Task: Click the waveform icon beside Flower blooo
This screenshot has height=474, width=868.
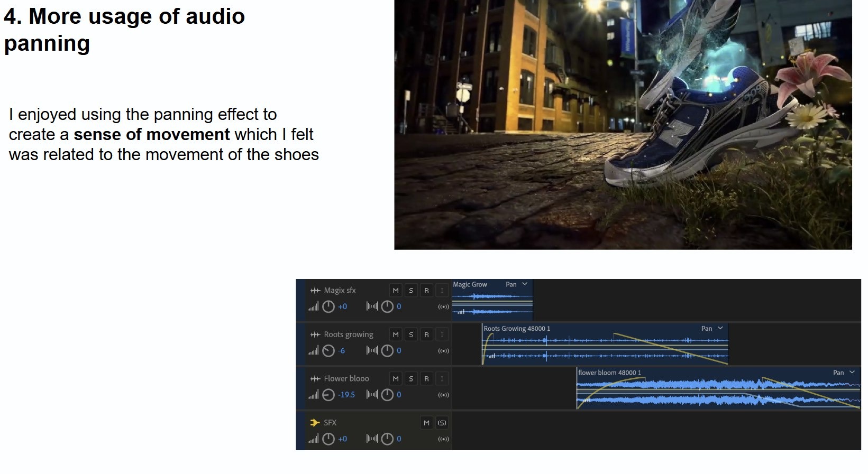Action: point(315,379)
